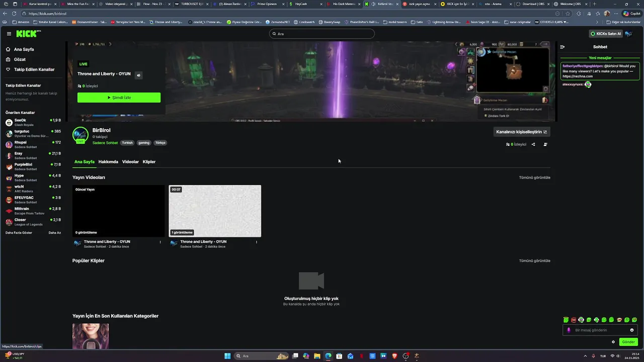Image resolution: width=644 pixels, height=362 pixels.
Task: Expand bookmarks bar overflow chevron
Action: (597, 22)
